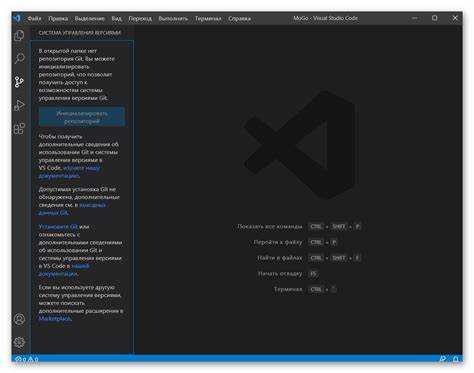This screenshot has width=474, height=373.
Task: Open errors and warnings status bar indicator
Action: [x=27, y=359]
